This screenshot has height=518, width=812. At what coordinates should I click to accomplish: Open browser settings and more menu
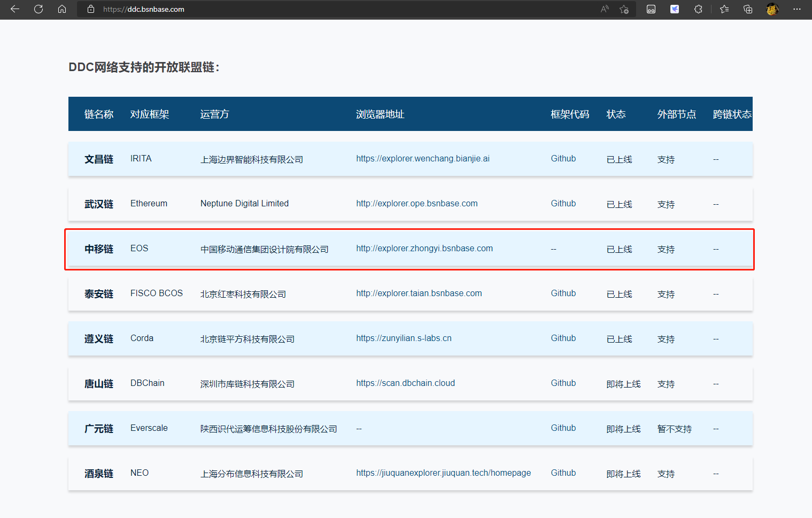[x=797, y=9]
